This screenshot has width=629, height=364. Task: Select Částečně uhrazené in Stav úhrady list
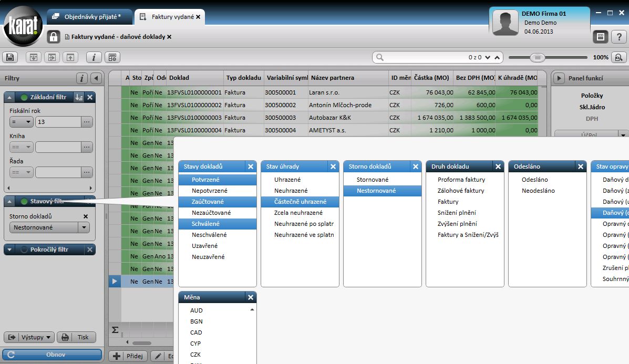tap(300, 202)
